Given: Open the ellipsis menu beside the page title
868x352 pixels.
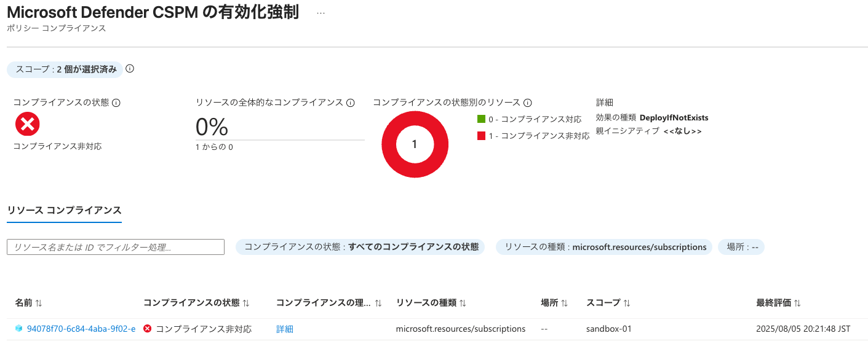Looking at the screenshot, I should [x=320, y=13].
